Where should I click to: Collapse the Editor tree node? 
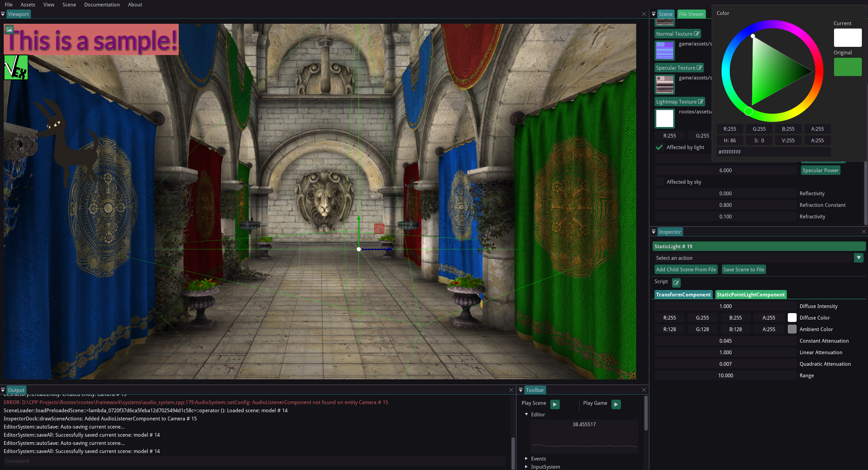pyautogui.click(x=526, y=414)
